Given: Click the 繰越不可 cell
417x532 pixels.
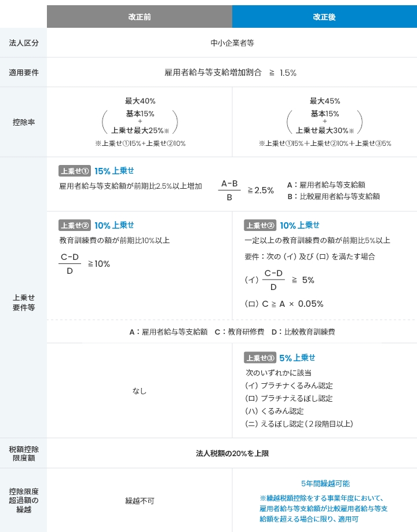Looking at the screenshot, I should click(140, 501).
